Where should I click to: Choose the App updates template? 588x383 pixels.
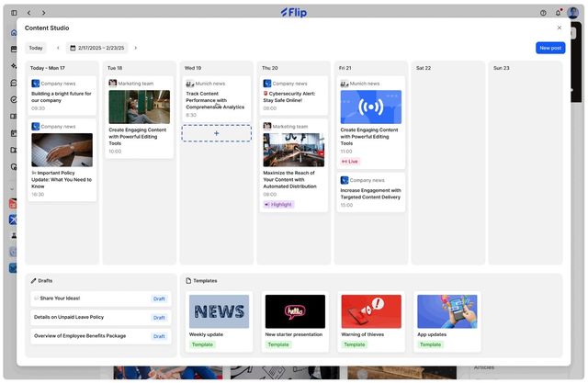[447, 321]
